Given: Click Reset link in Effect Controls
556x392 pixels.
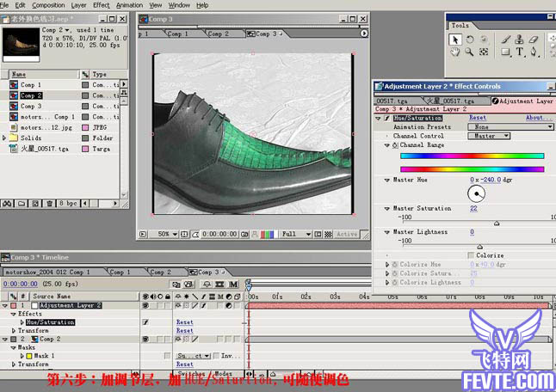Looking at the screenshot, I should 478,118.
